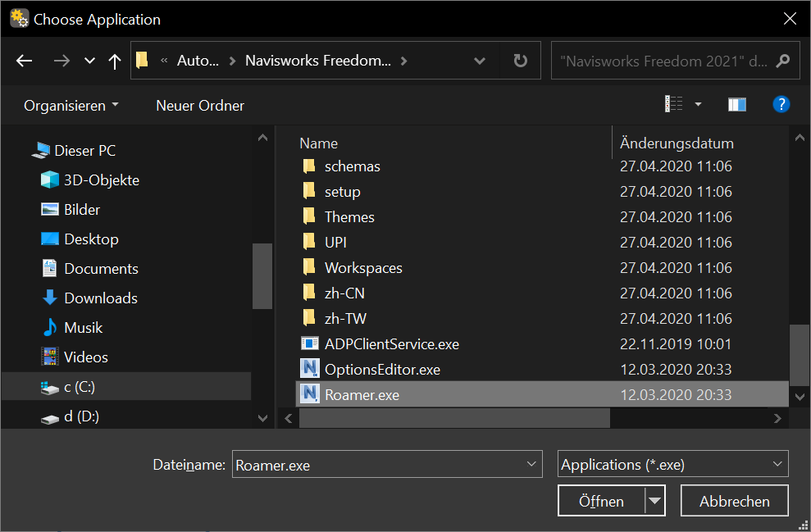
Task: Click the search magnifier icon
Action: click(x=783, y=61)
